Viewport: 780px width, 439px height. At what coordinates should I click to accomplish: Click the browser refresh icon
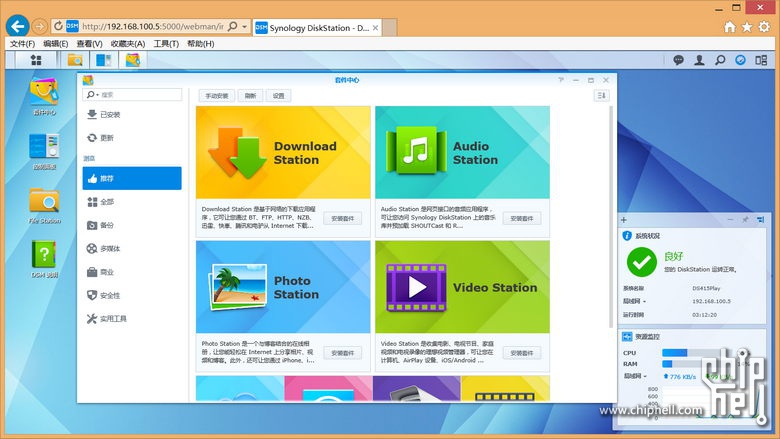58,26
